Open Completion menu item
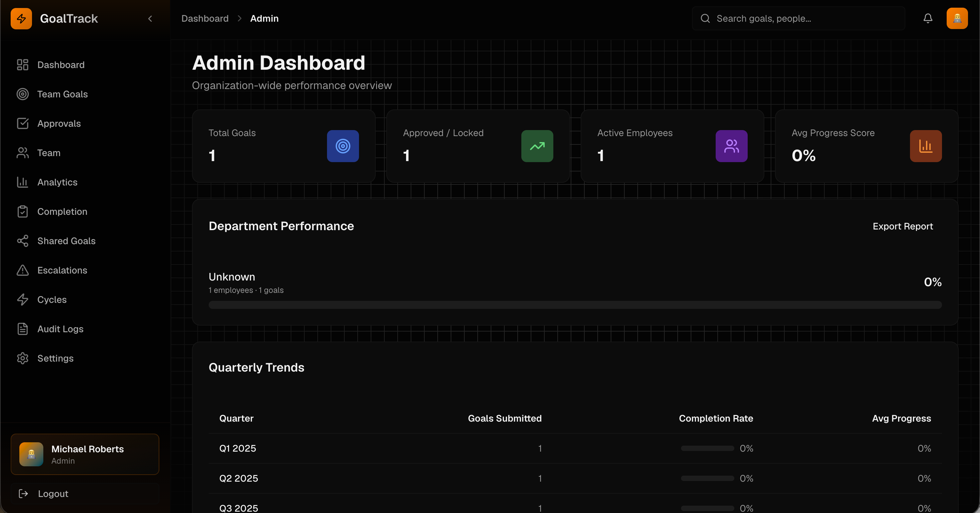The width and height of the screenshot is (980, 513). coord(85,211)
